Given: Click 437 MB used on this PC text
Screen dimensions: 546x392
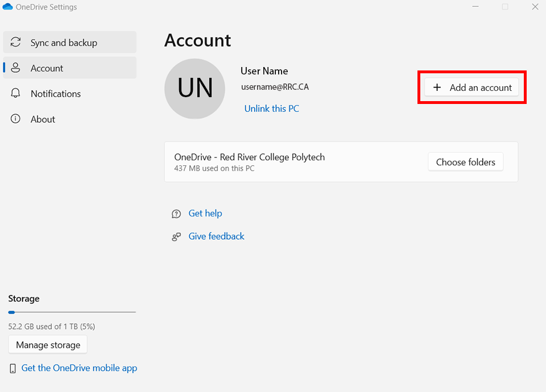Looking at the screenshot, I should (214, 168).
